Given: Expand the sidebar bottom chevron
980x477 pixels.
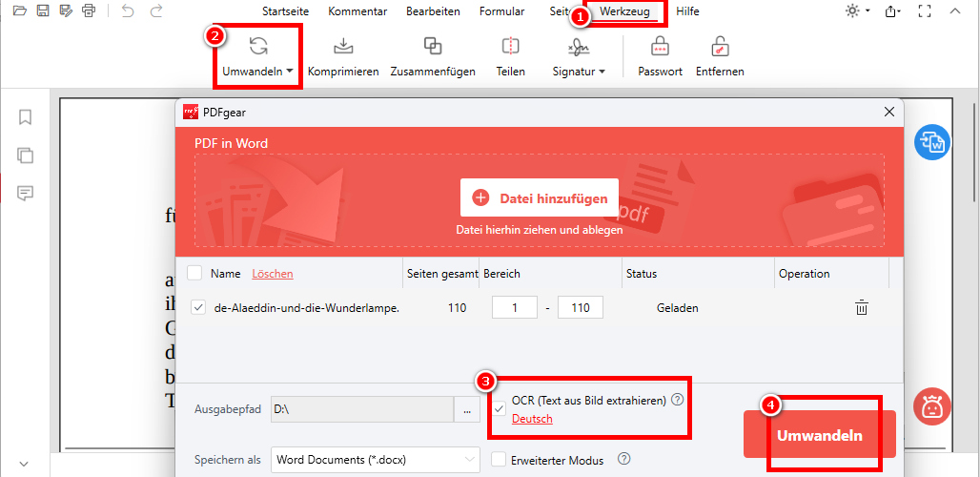Looking at the screenshot, I should tap(25, 464).
